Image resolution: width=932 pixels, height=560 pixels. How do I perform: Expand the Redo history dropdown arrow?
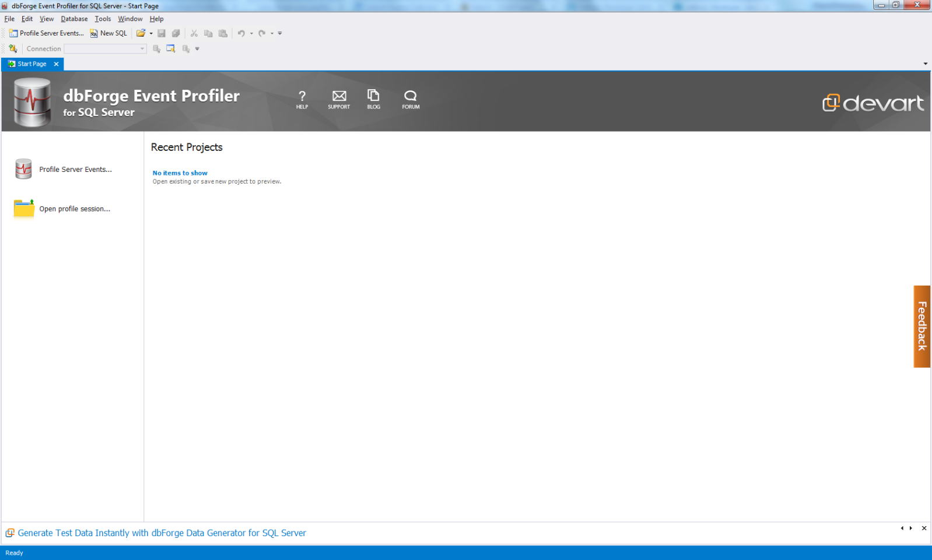[x=272, y=33]
